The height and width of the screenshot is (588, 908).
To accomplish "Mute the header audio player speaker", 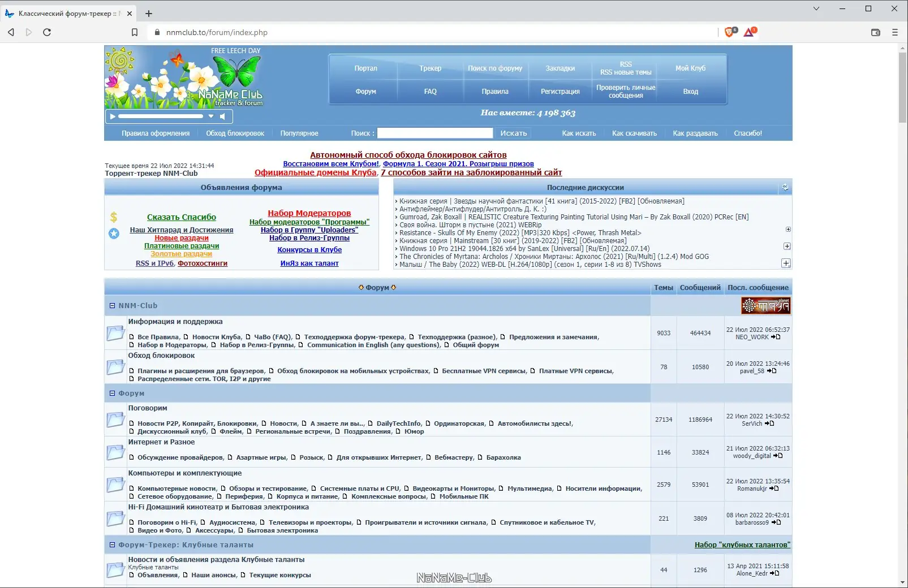I will coord(222,116).
